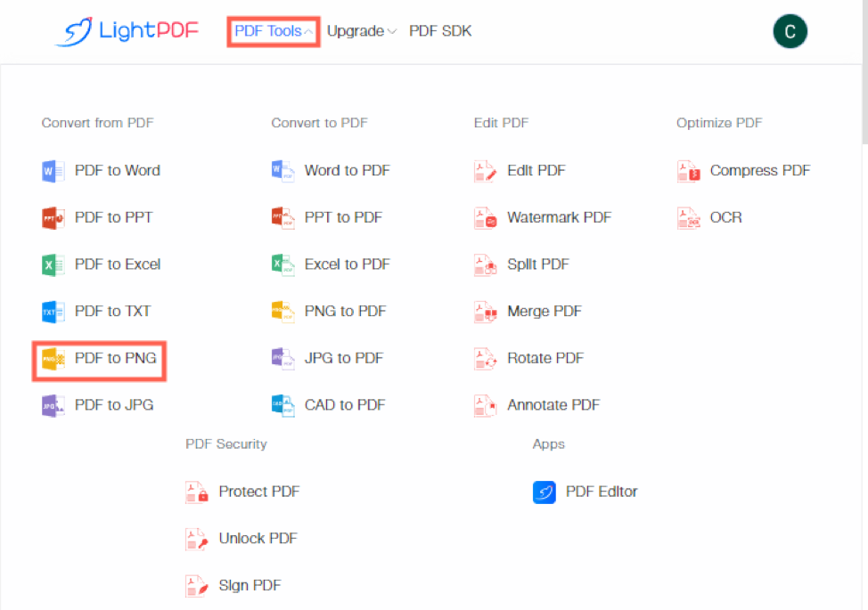Choose the Unlock PDF link
The width and height of the screenshot is (868, 610).
(x=258, y=540)
